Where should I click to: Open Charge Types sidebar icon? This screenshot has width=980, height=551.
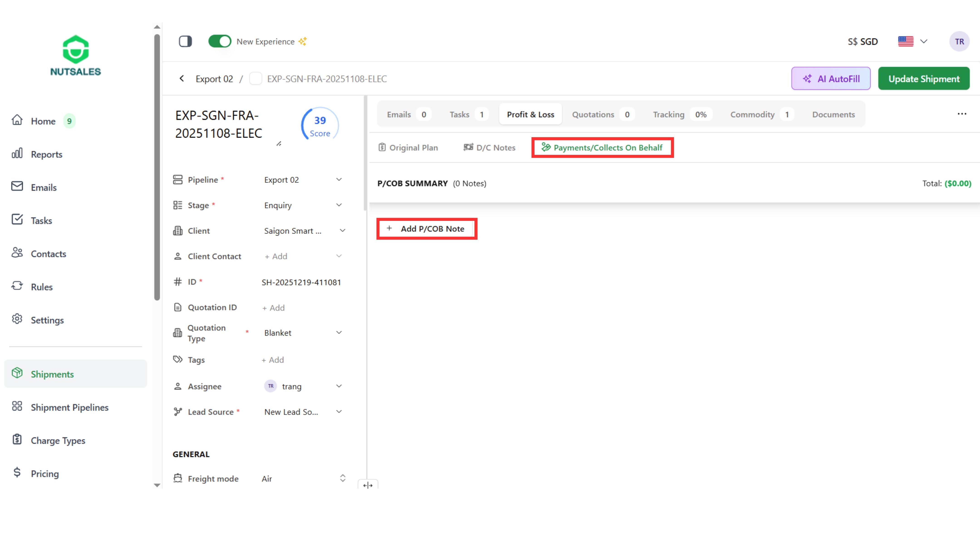click(x=17, y=440)
